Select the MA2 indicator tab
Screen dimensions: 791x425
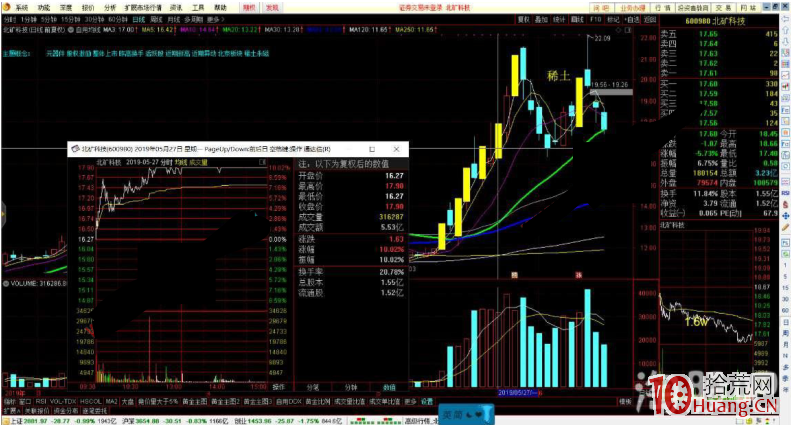tap(111, 402)
